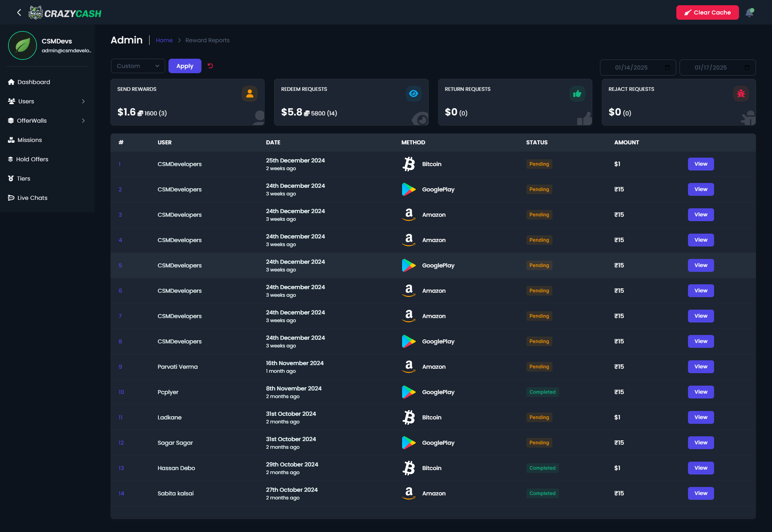Image resolution: width=772 pixels, height=532 pixels.
Task: Open calendar picker on 01/14/2025 date field
Action: (667, 68)
